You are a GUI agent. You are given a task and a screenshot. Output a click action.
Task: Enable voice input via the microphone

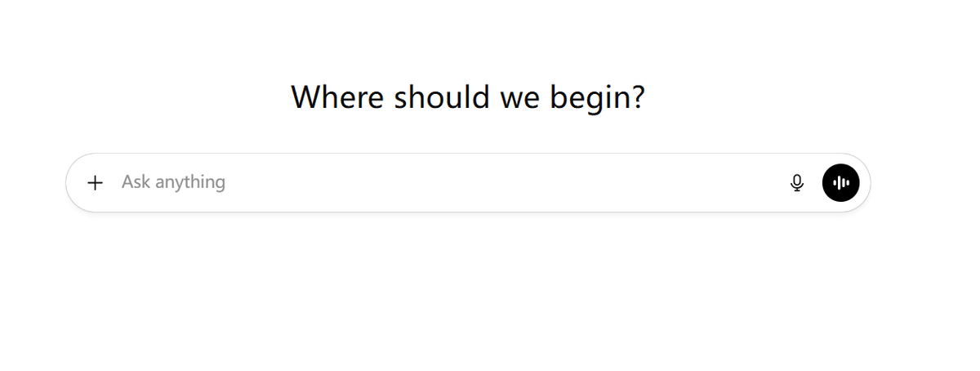[x=797, y=183]
